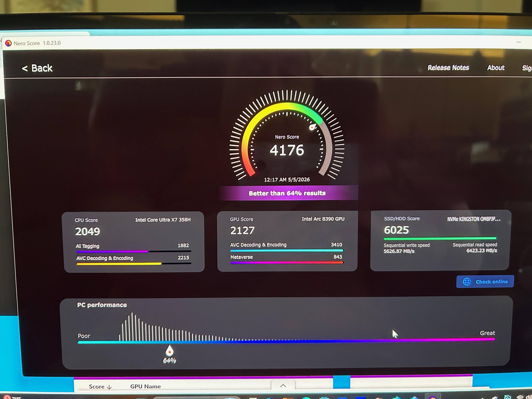
Task: Click the GPU Score value 2127
Action: pyautogui.click(x=242, y=230)
